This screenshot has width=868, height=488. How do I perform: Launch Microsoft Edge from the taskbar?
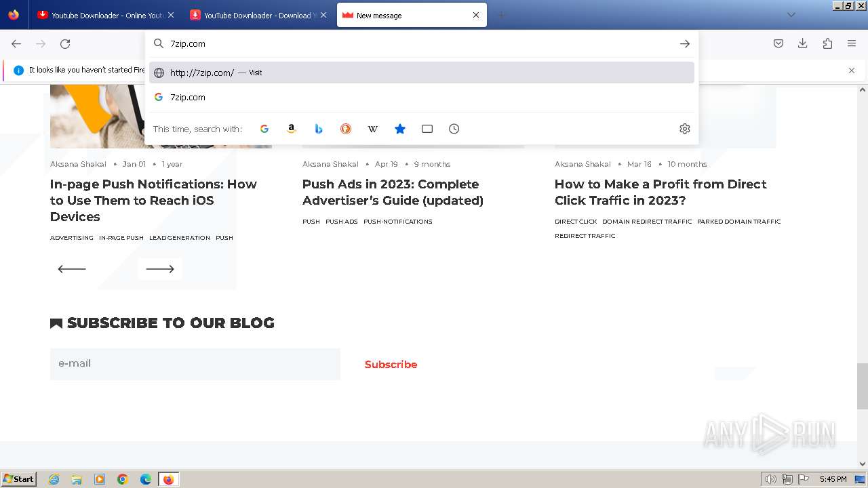point(146,479)
